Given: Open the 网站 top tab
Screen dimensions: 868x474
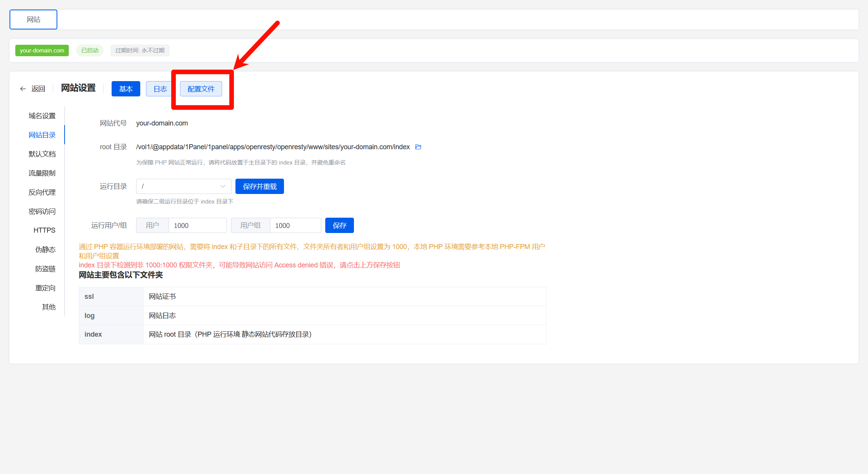Looking at the screenshot, I should pyautogui.click(x=34, y=20).
